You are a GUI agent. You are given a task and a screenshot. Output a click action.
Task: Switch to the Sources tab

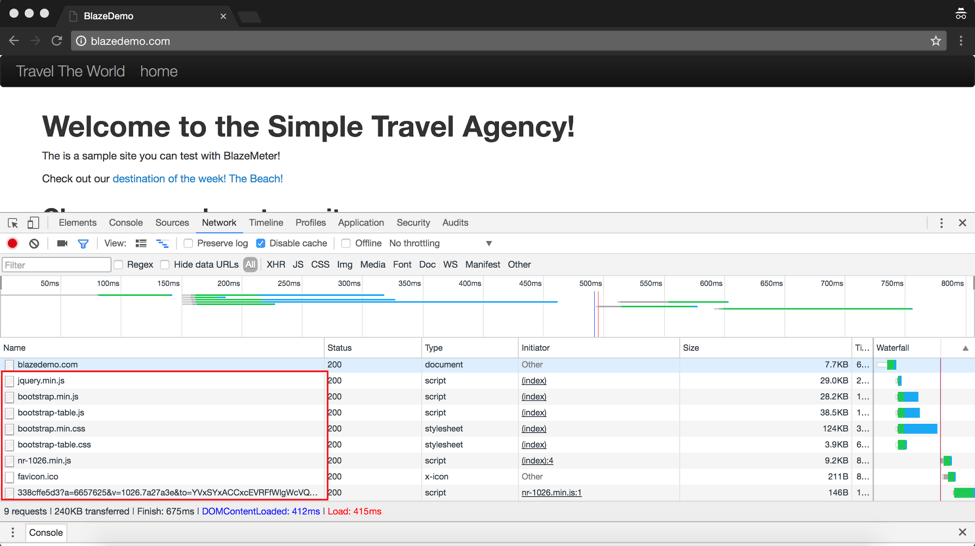[x=172, y=223]
